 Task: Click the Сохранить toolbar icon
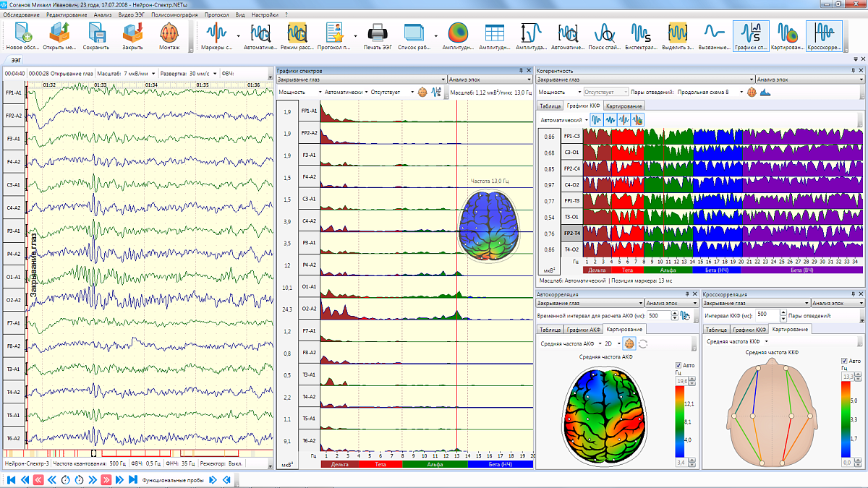tap(95, 33)
